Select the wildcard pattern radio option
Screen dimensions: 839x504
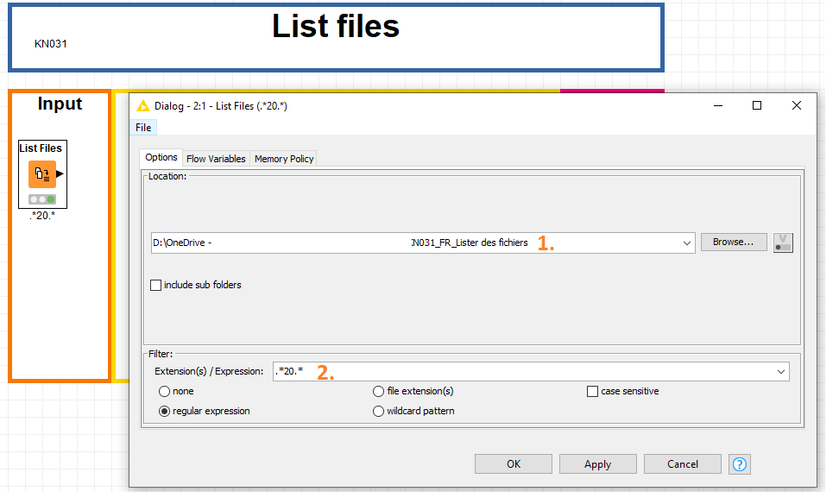point(378,412)
